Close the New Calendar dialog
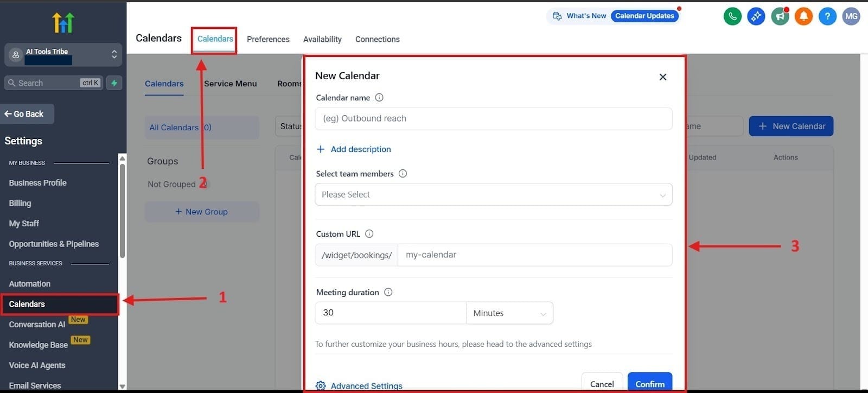The width and height of the screenshot is (868, 393). [662, 77]
